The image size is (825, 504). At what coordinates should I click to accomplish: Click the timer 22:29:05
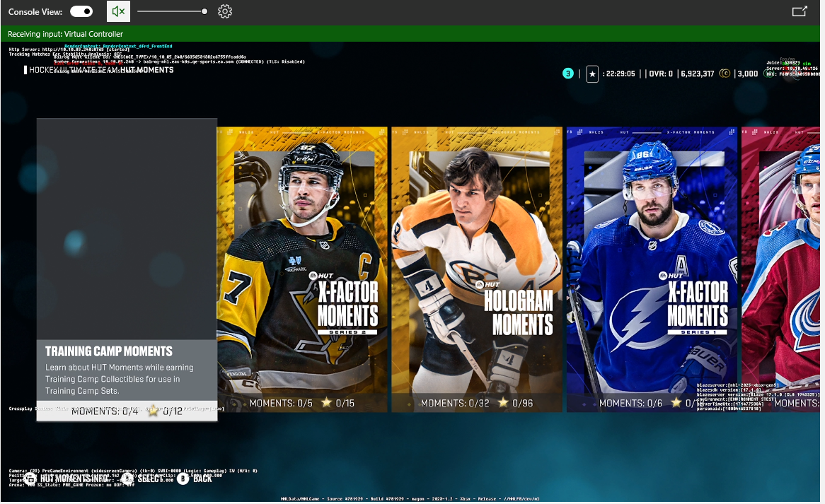click(x=621, y=74)
